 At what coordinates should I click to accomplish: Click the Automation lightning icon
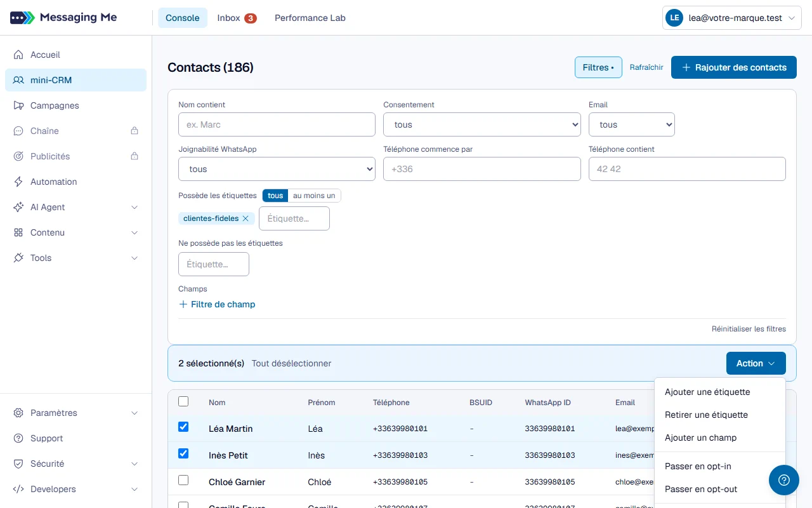coord(18,182)
